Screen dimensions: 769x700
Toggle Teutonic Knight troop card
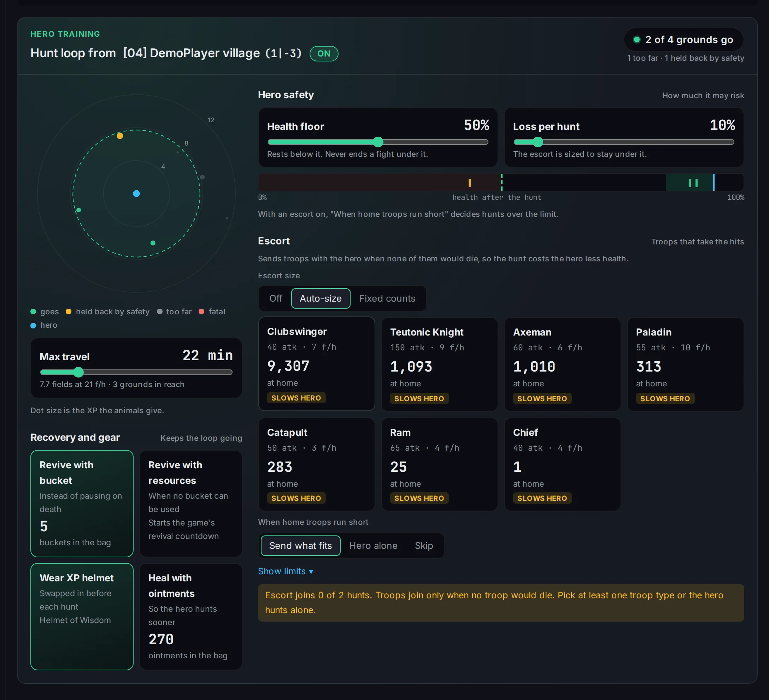coord(439,364)
